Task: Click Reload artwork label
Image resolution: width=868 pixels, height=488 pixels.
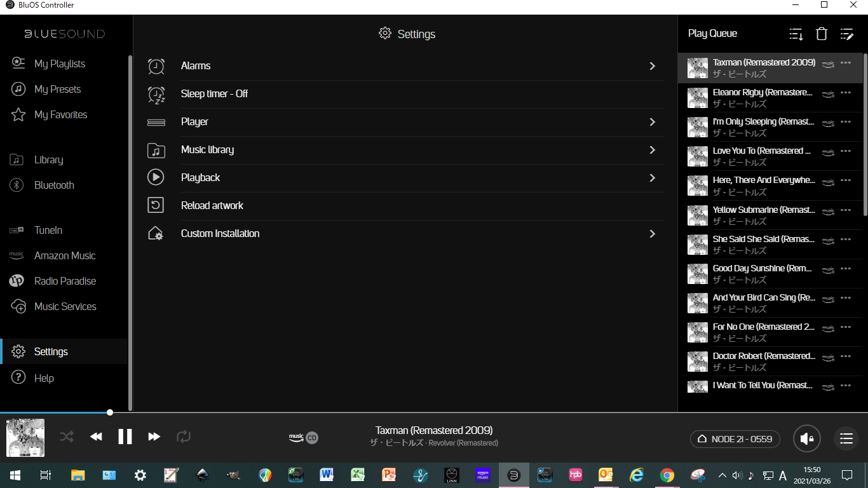Action: click(x=212, y=205)
